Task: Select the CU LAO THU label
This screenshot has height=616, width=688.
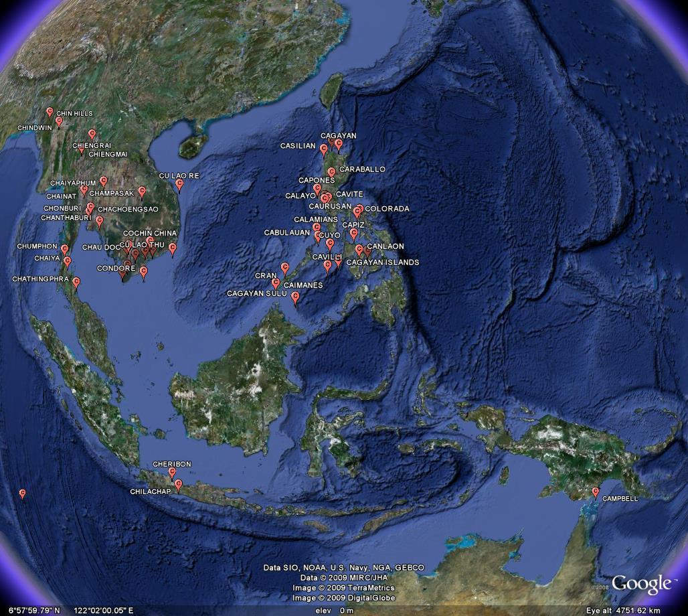Action: point(142,244)
